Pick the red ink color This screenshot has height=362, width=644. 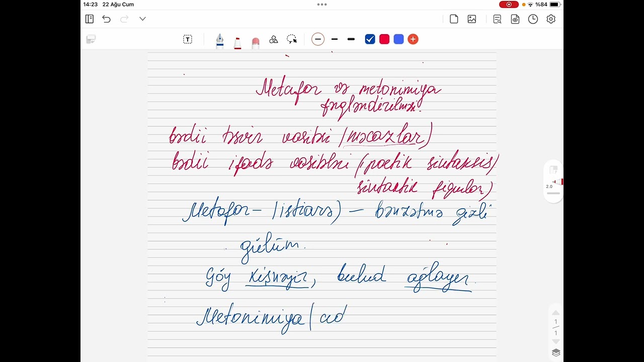point(384,39)
